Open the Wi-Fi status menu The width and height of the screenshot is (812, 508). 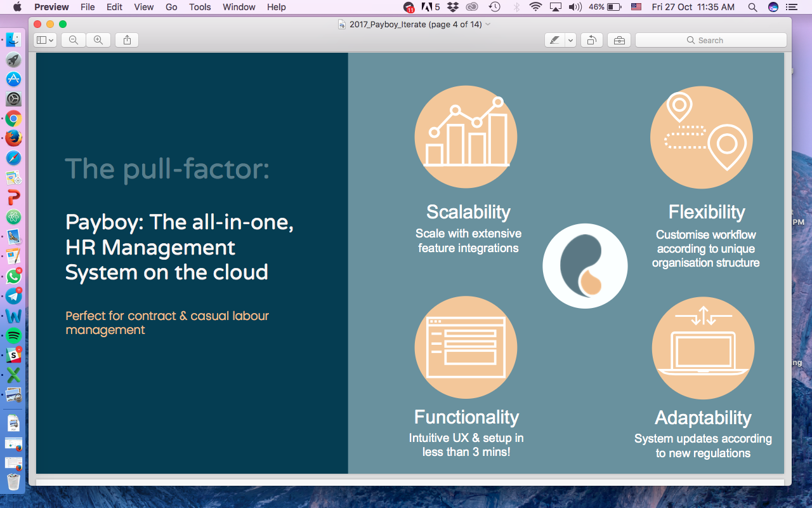(536, 7)
